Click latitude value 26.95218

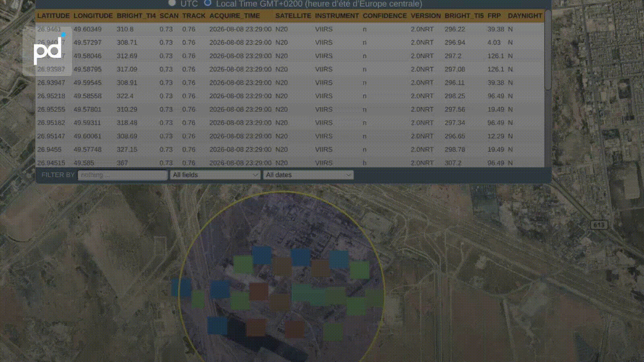51,96
